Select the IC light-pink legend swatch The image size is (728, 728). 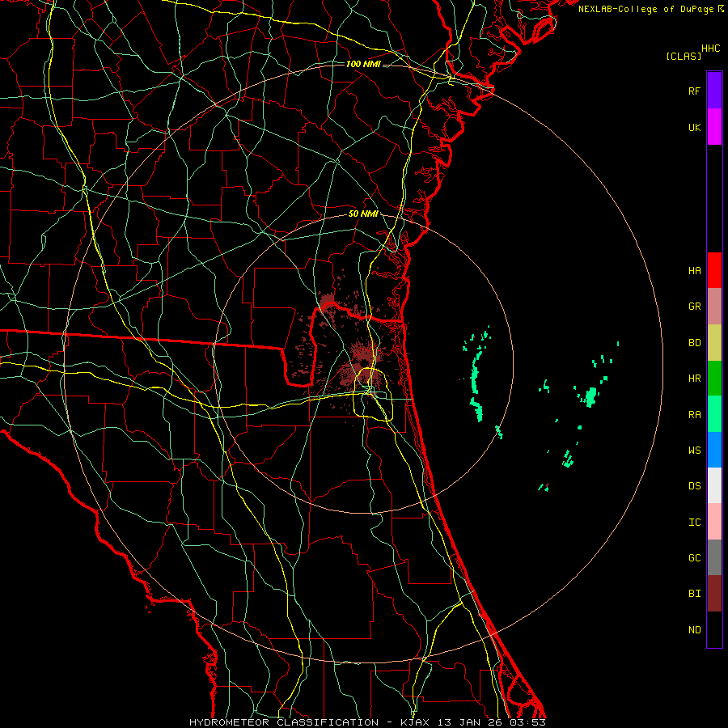tap(714, 522)
